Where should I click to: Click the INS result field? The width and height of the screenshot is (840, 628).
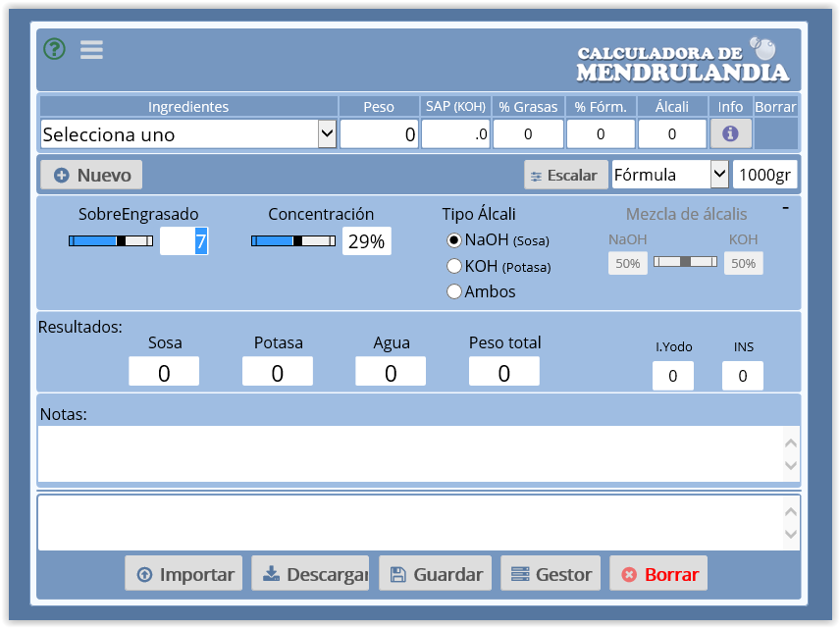point(743,376)
